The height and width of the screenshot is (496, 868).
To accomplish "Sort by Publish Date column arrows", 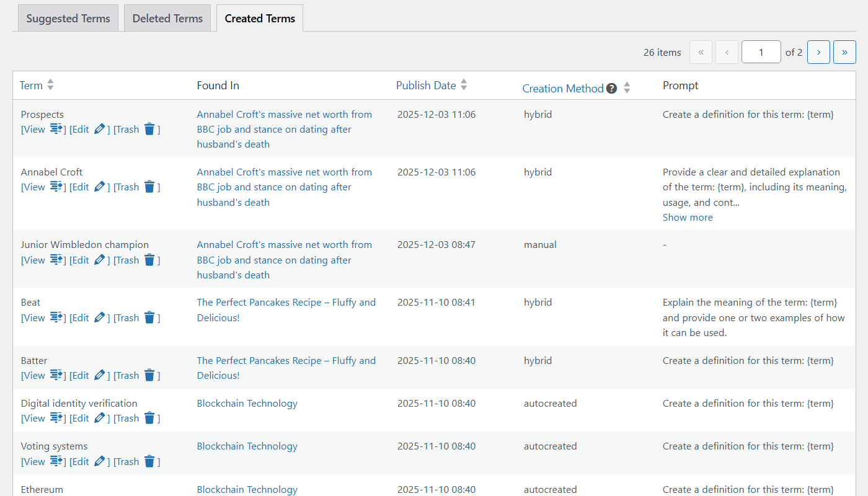I will (464, 85).
